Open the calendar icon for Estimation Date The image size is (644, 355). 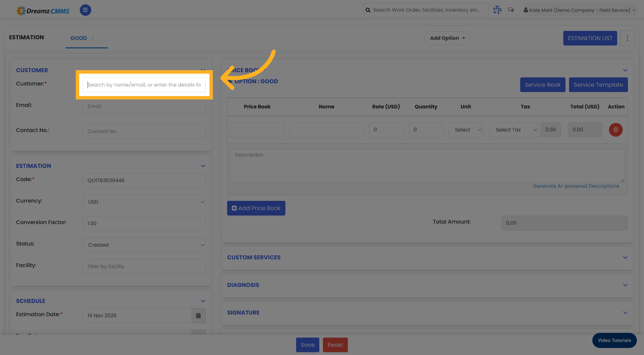(198, 316)
